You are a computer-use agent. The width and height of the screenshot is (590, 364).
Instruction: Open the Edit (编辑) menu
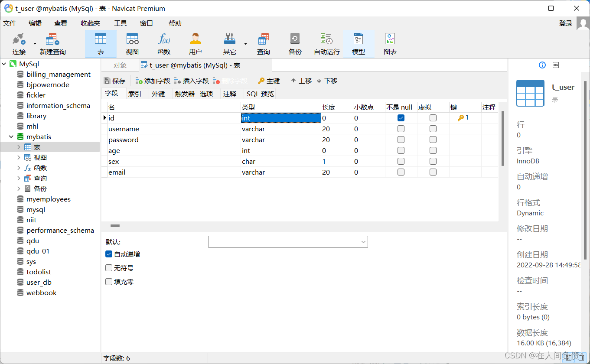[35, 23]
